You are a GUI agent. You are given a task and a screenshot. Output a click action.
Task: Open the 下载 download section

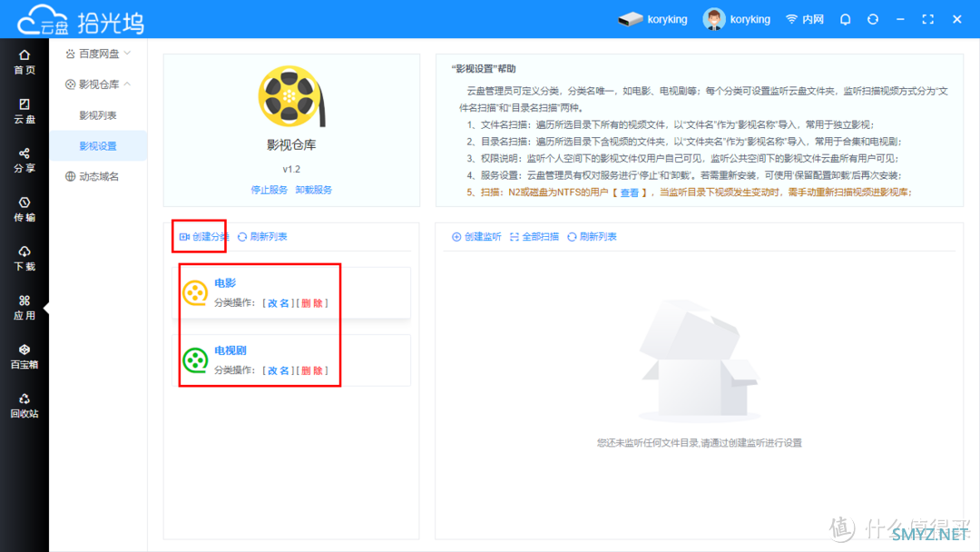(x=24, y=259)
